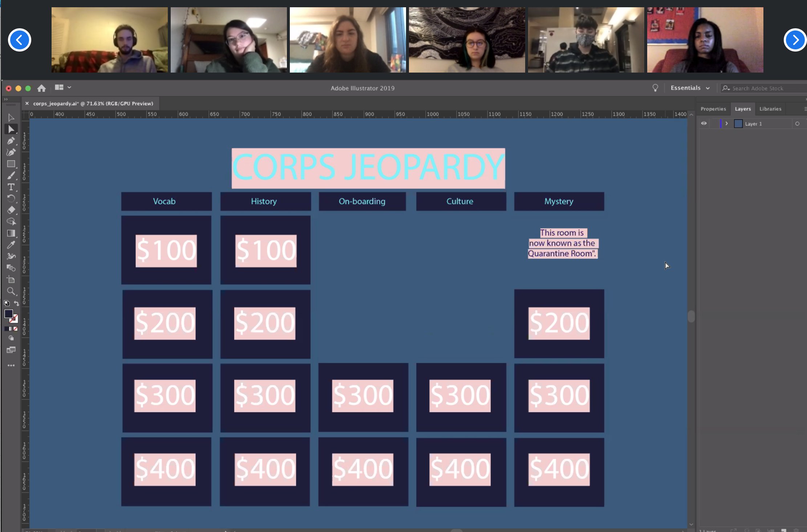Swap fill and stroke colors
This screenshot has width=807, height=532.
tap(16, 303)
